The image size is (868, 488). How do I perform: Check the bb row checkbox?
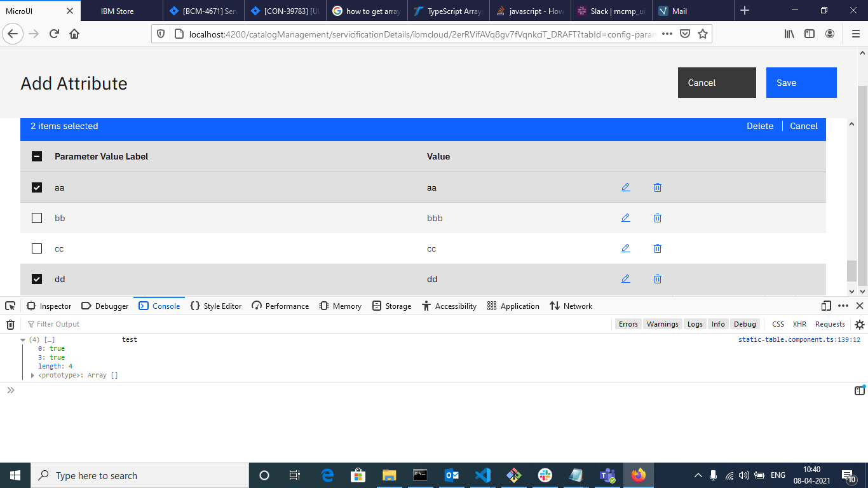pos(37,218)
